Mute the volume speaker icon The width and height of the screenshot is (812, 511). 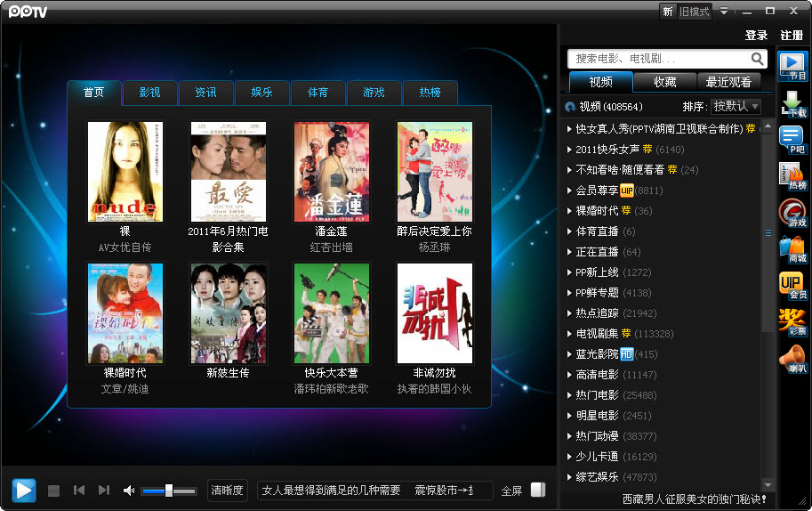coord(129,491)
